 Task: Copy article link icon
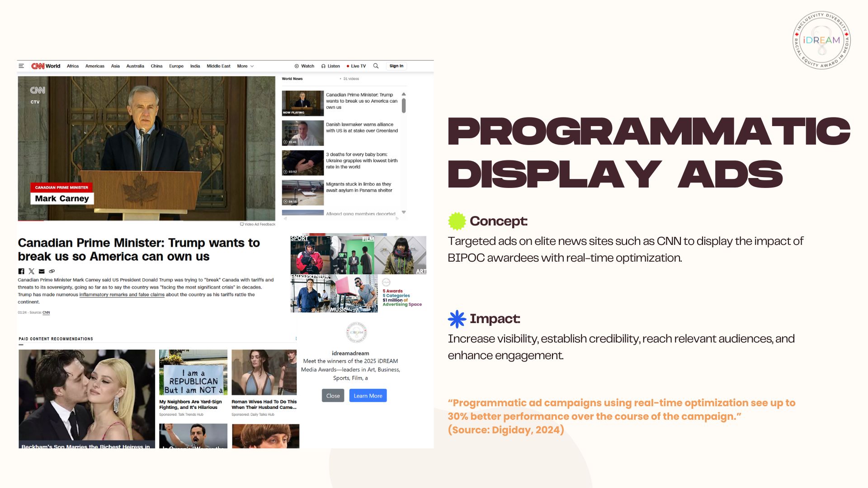[x=52, y=271]
